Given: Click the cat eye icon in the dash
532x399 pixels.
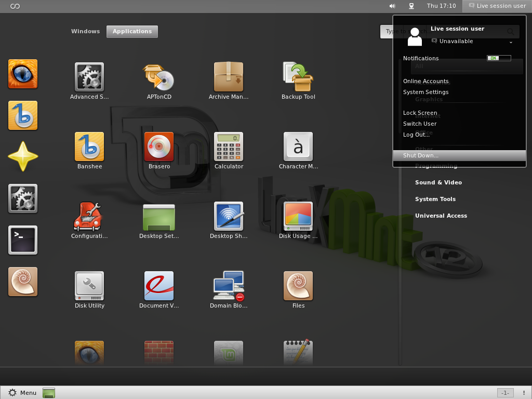Looking at the screenshot, I should (23, 74).
